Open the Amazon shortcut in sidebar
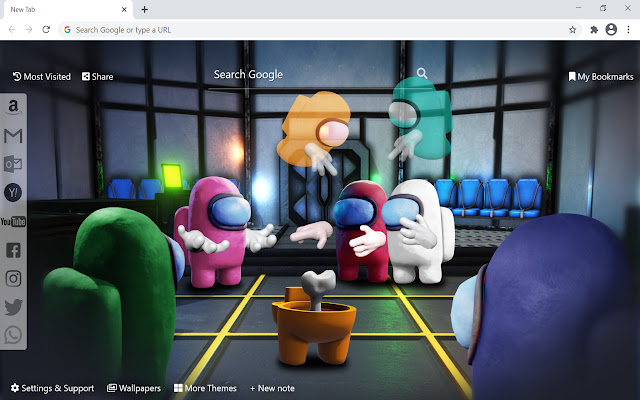Screen dimensions: 640x400 coord(13,107)
